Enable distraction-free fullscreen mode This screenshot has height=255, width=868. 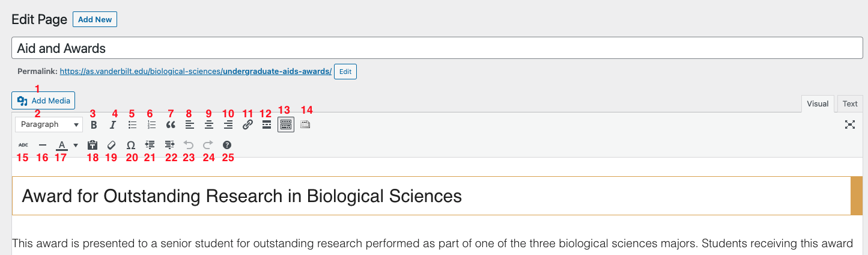[x=850, y=125]
